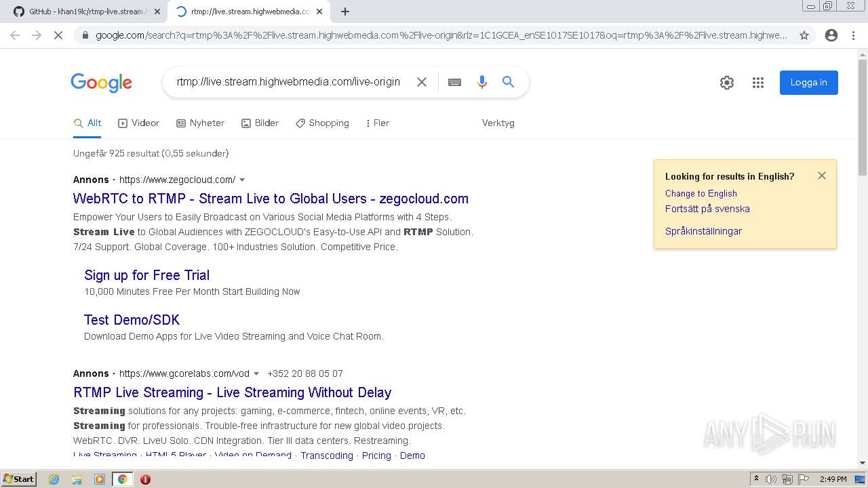Click the 2:49 PM clock
The image size is (868, 488).
point(833,479)
